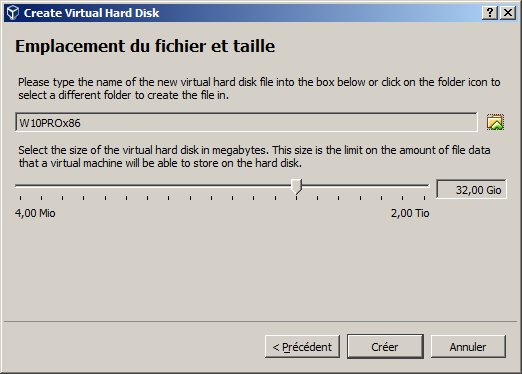Grab the disk size slider handle

(x=296, y=186)
